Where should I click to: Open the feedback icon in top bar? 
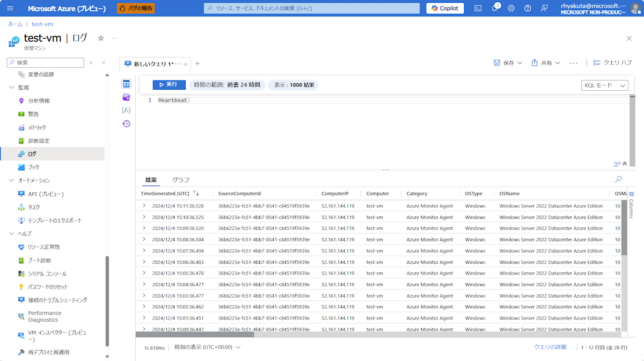(x=544, y=8)
